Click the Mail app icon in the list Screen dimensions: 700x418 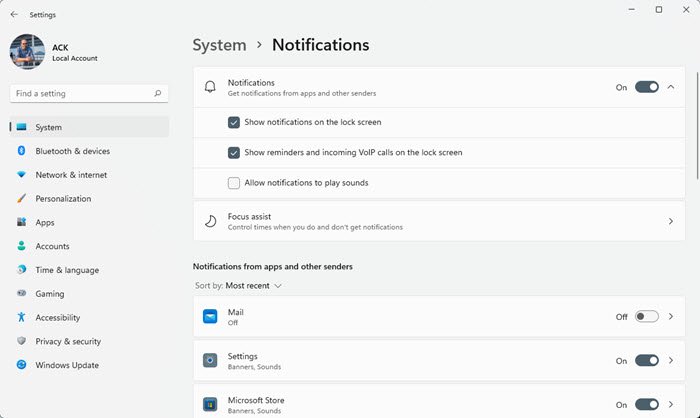[x=211, y=317]
